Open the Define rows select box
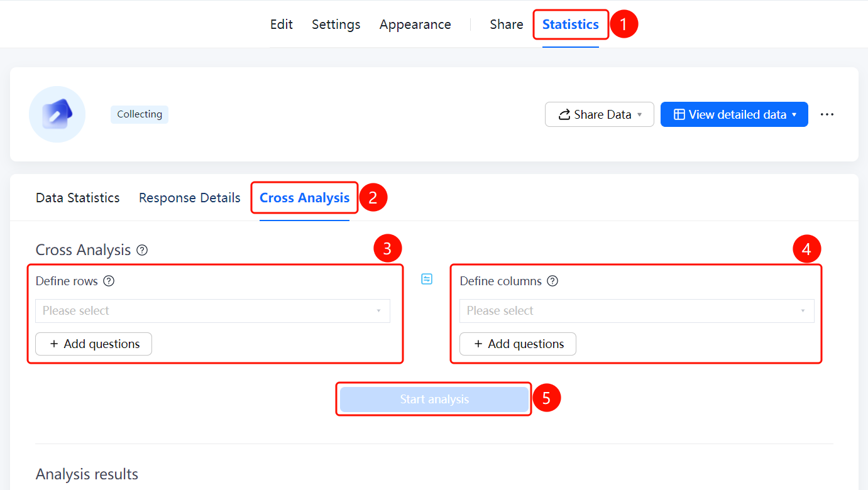This screenshot has width=868, height=490. click(212, 311)
